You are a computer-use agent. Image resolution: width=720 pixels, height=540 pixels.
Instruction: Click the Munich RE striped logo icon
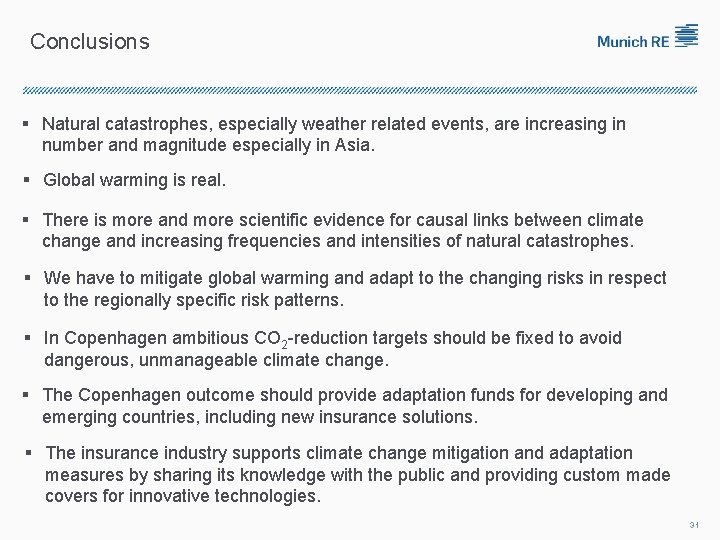point(686,36)
